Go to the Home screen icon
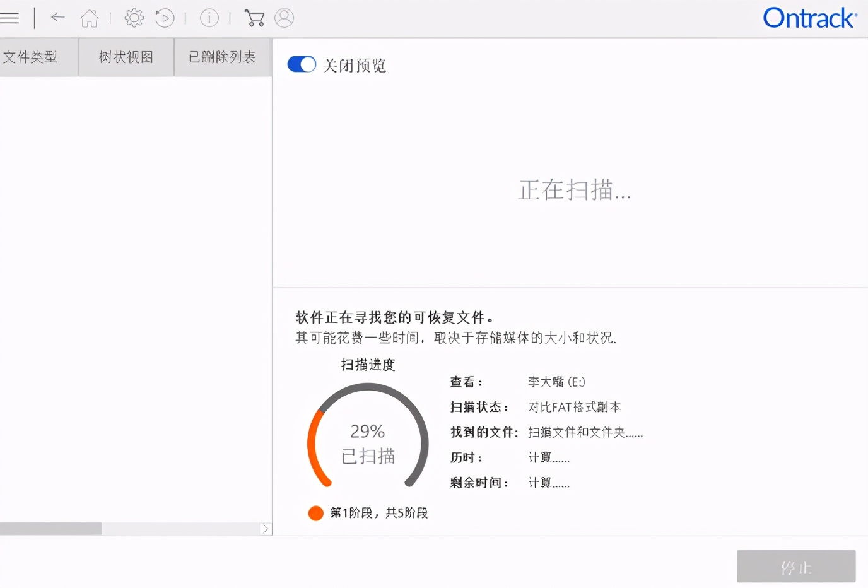The image size is (868, 588). [89, 18]
